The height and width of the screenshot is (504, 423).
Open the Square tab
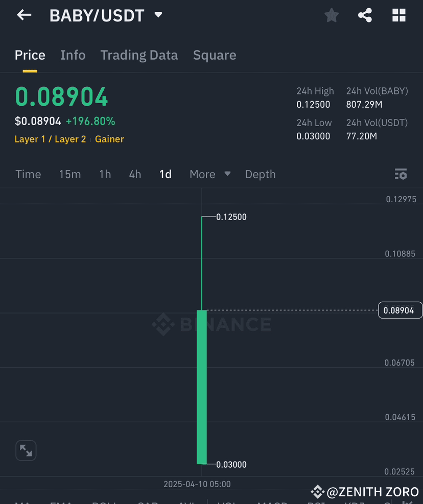(214, 55)
